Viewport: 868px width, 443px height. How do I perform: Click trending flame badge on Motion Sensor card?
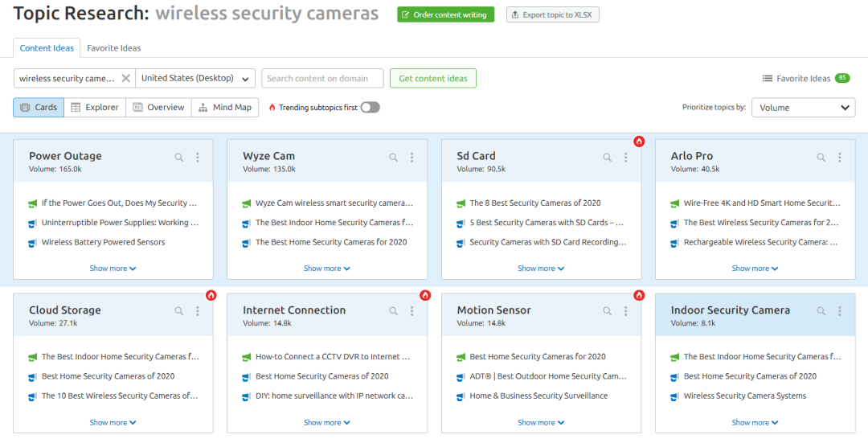[x=640, y=295]
